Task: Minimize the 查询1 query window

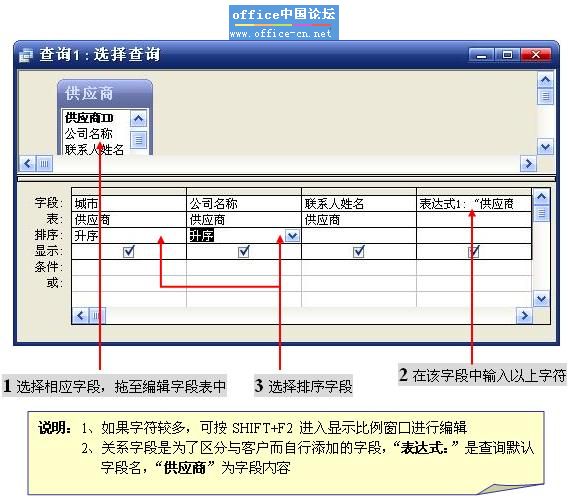Action: [481, 55]
